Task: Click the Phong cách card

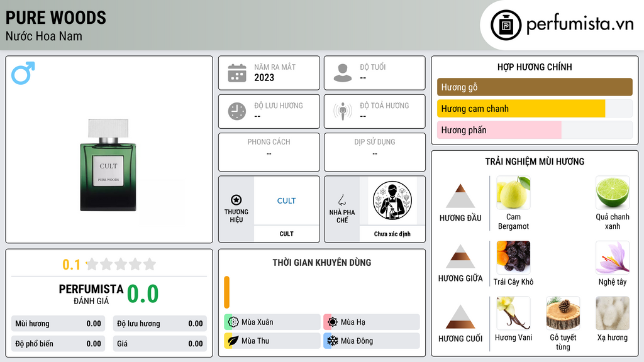Action: coord(269,152)
